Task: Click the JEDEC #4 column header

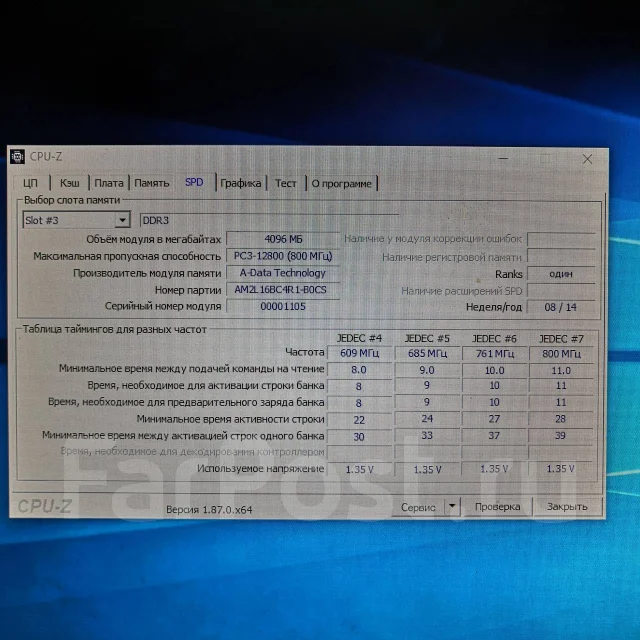Action: [x=359, y=338]
